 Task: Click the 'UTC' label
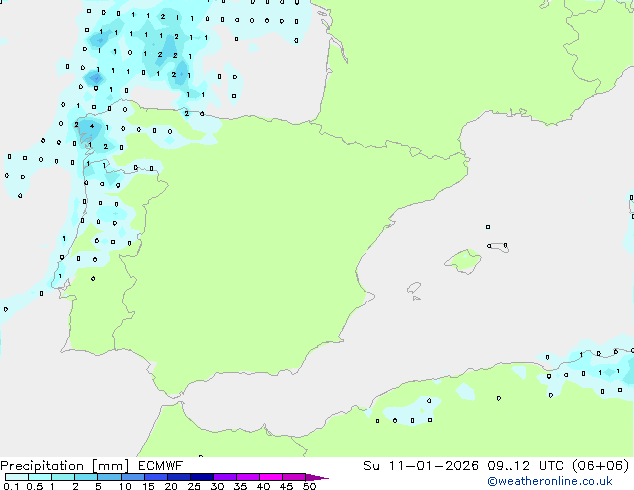coord(551,466)
